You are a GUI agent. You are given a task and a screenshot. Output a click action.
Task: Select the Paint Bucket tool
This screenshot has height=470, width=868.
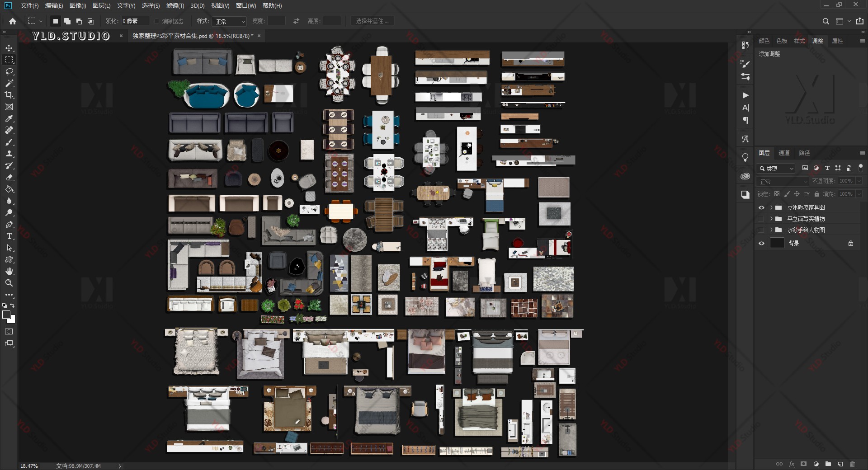9,189
